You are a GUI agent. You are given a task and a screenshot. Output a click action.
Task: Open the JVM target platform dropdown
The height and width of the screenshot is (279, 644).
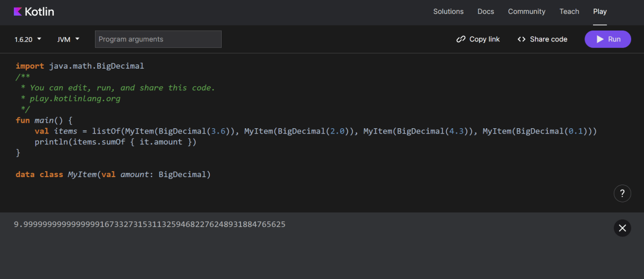point(68,39)
